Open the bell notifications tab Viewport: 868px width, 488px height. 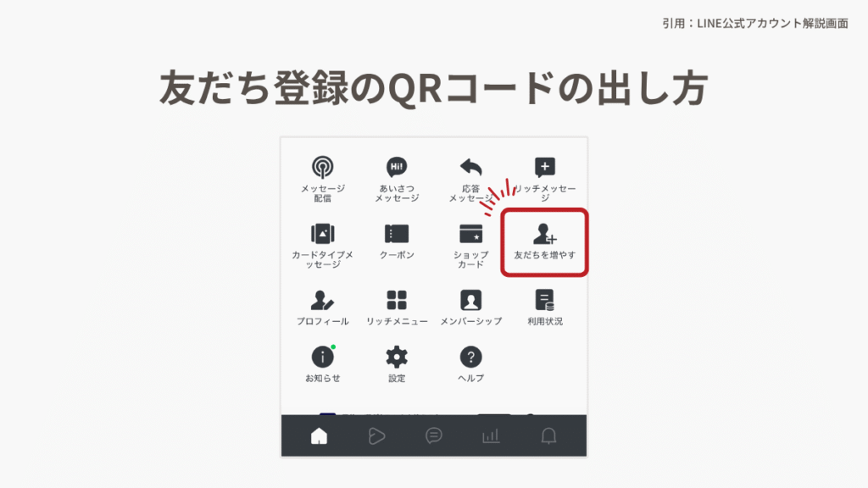(548, 435)
